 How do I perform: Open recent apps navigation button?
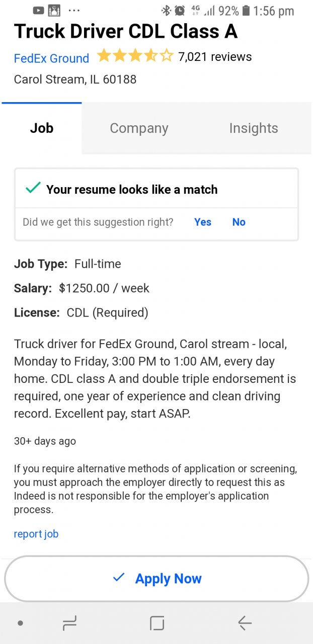coord(69,623)
